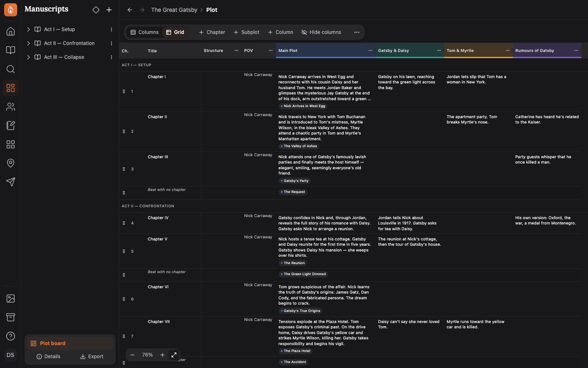Zoom in with the plus button next to 76%
This screenshot has height=368, width=588.
pyautogui.click(x=163, y=355)
